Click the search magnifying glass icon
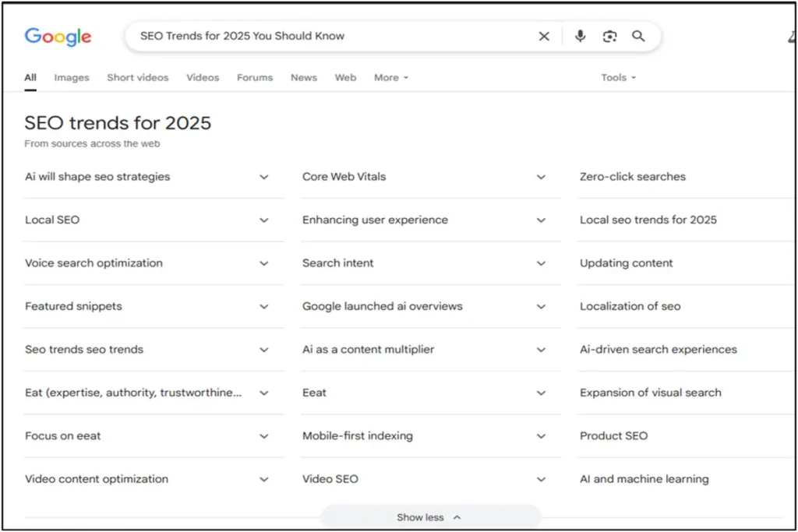Screen dimensions: 798x532 tap(638, 36)
